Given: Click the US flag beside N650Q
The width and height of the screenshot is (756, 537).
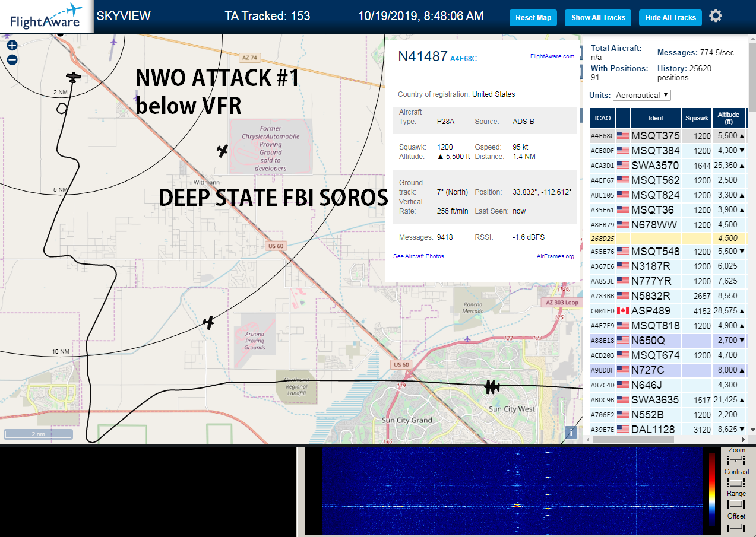Looking at the screenshot, I should coord(623,341).
